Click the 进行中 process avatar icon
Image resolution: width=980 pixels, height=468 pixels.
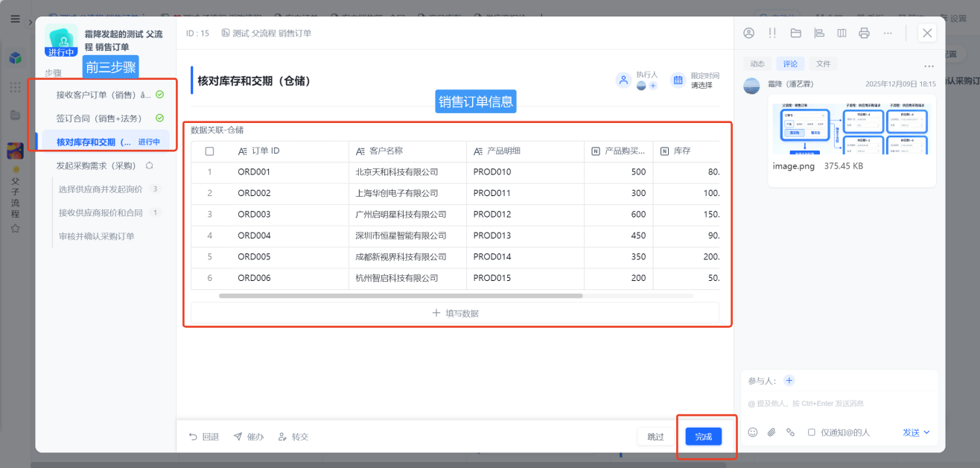(61, 40)
